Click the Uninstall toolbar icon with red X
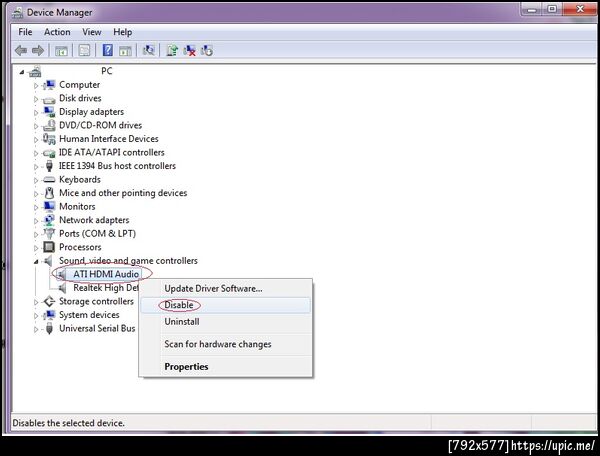Image resolution: width=600 pixels, height=456 pixels. coord(189,50)
